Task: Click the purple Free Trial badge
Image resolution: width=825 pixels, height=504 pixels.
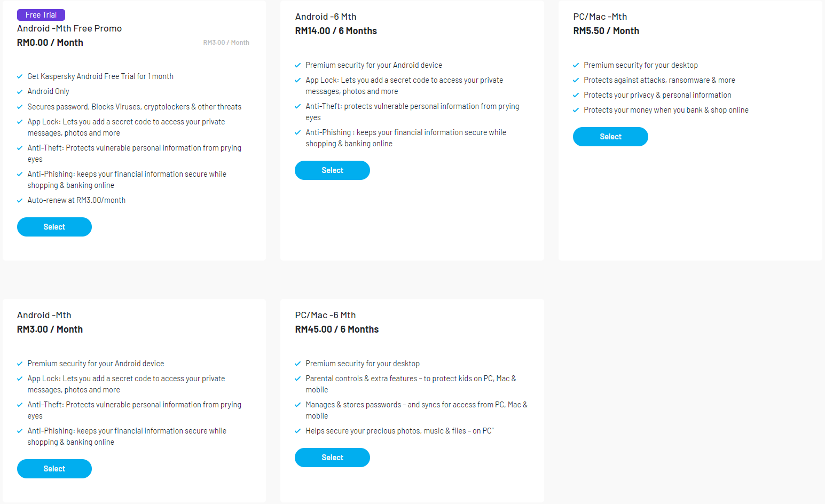Action: [x=41, y=15]
